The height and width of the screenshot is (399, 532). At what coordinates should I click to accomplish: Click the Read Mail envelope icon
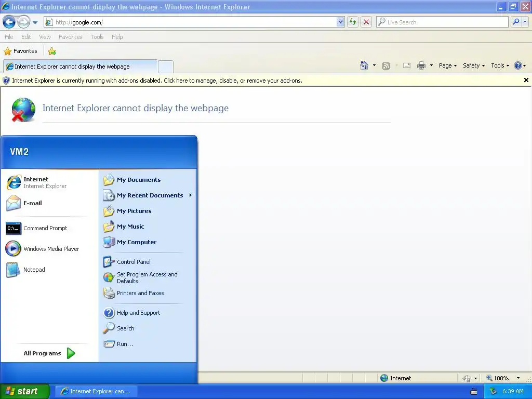[407, 65]
